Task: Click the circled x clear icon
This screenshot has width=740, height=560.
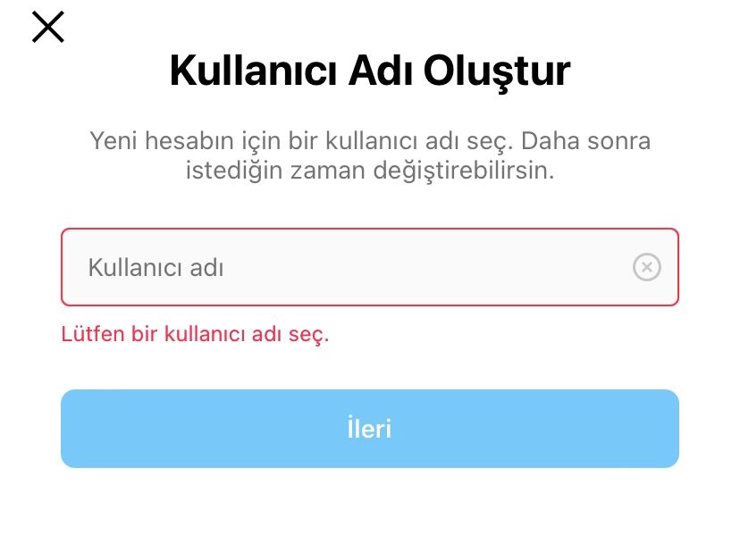Action: pos(647,267)
